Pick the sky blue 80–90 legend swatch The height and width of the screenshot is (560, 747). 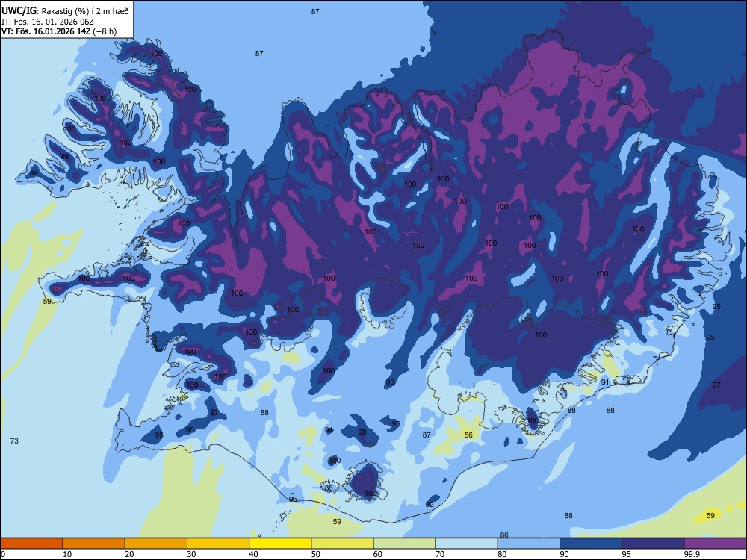529,544
